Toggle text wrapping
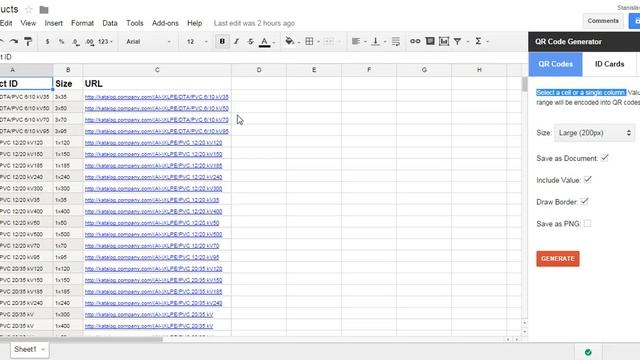 pyautogui.click(x=396, y=41)
